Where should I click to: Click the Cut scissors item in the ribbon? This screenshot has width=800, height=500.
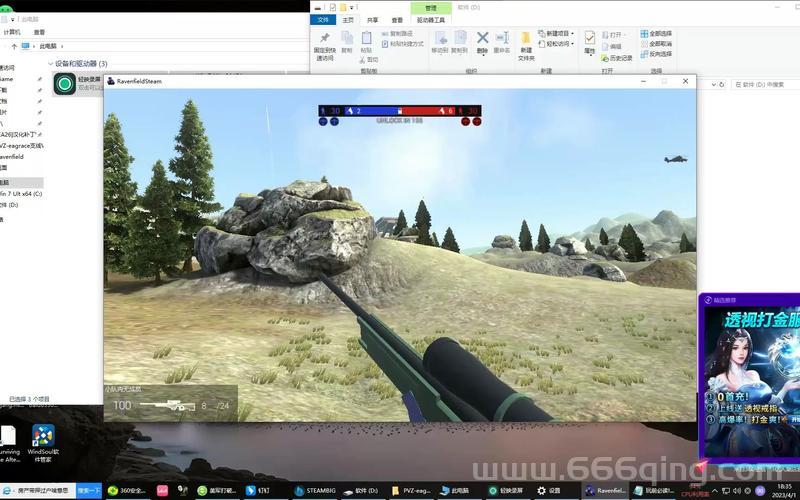click(369, 60)
